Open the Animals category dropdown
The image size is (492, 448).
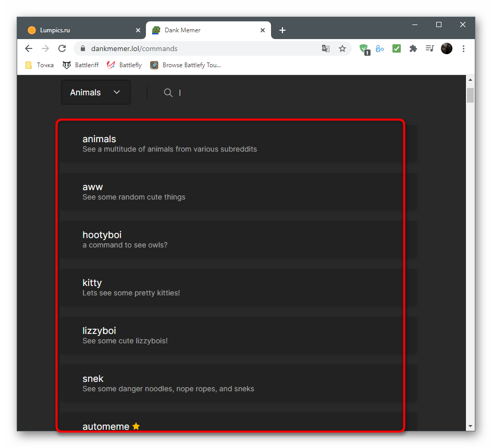96,92
